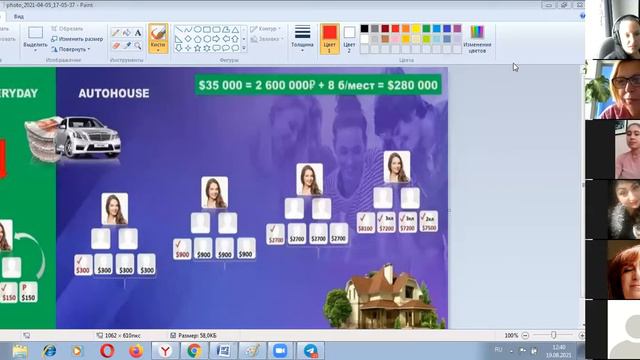
Task: Open Yandex browser from taskbar
Action: coord(165,351)
